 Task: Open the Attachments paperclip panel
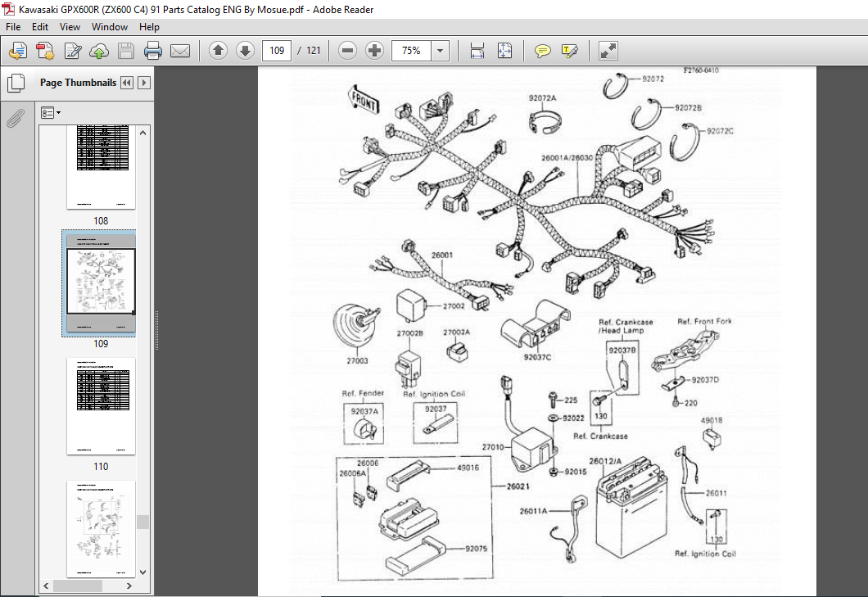point(16,117)
